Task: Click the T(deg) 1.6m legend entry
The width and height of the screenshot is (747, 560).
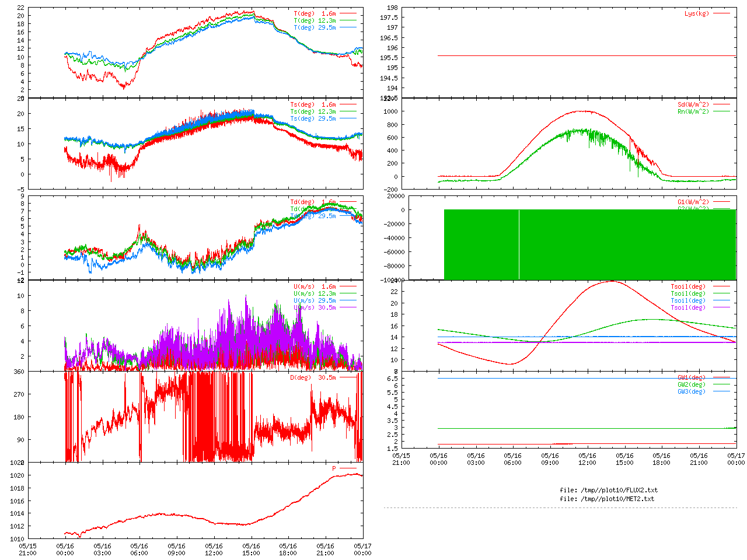Action: click(324, 13)
